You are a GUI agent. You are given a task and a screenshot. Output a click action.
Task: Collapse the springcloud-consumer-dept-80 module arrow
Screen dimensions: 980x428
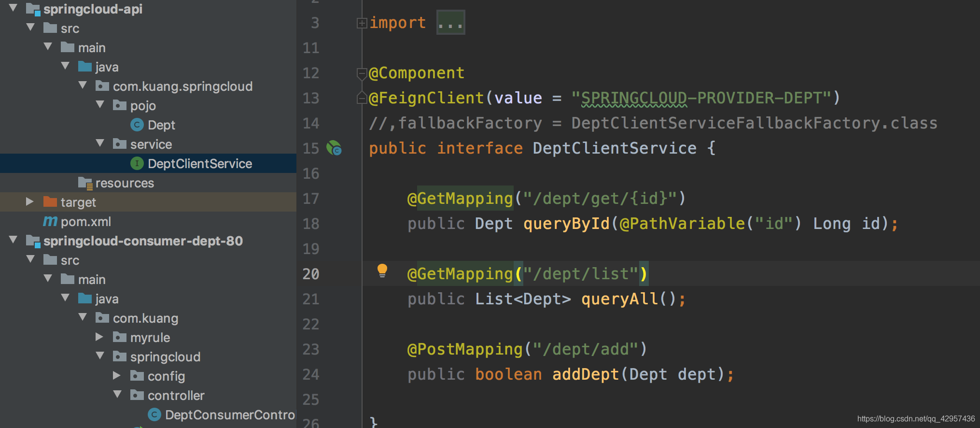pos(14,240)
